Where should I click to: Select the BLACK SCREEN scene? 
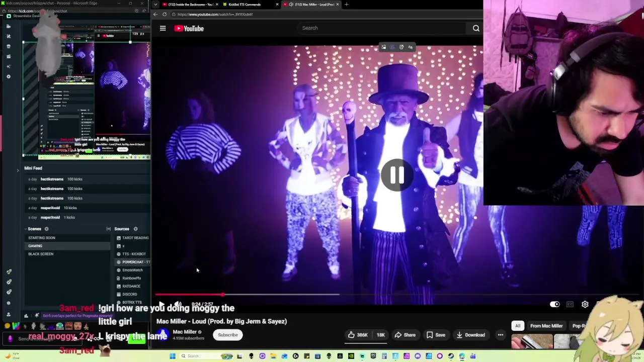(67, 254)
